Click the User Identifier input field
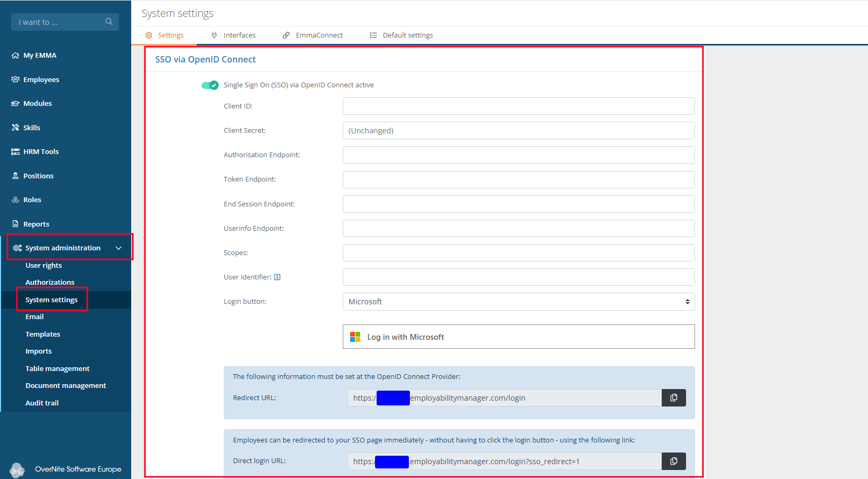 518,277
